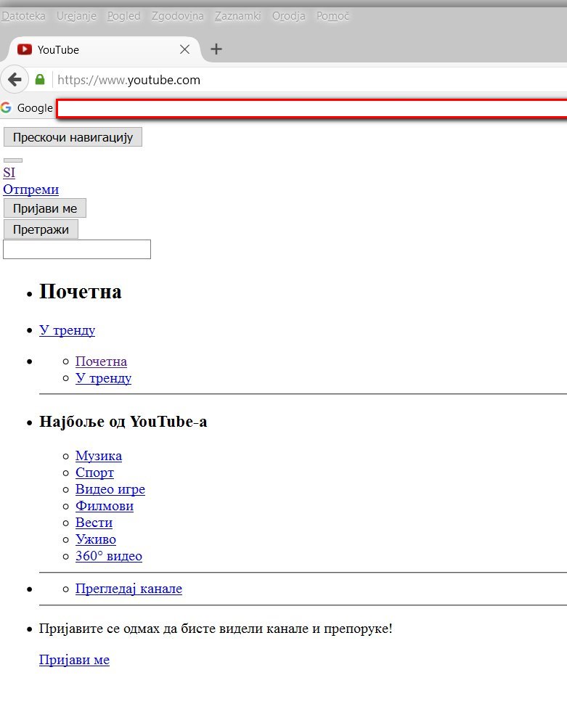
Task: Close the YouTube tab
Action: (x=184, y=49)
